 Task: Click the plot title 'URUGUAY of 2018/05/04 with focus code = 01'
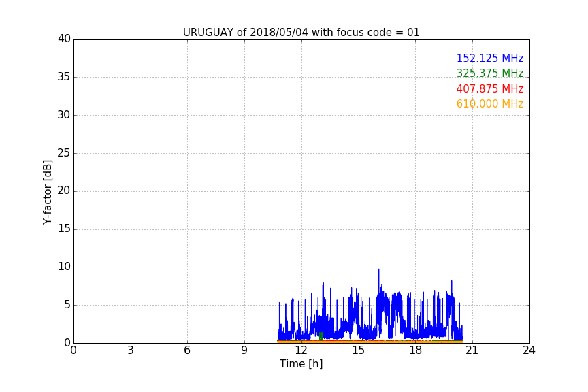click(301, 32)
